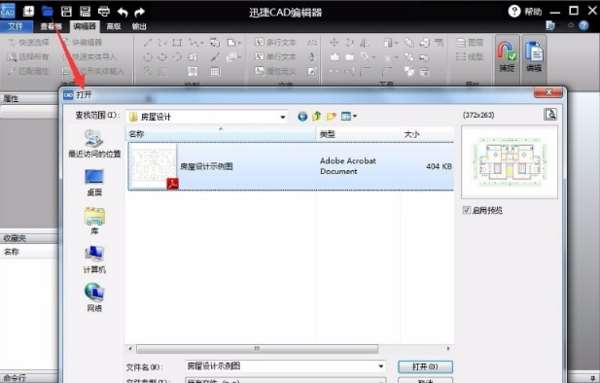600x383 pixels.
Task: Open the view menu dropdown in the dialog
Action: coord(349,116)
